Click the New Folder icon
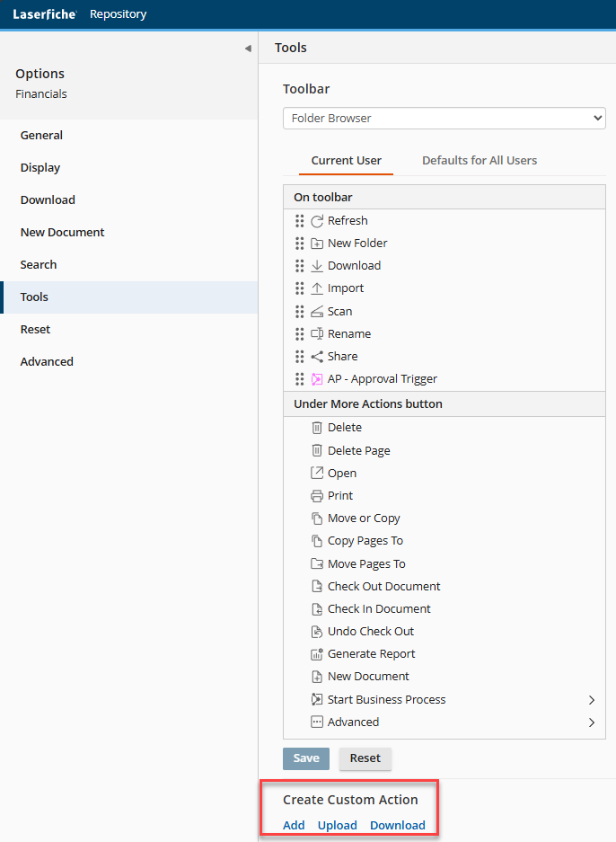Image resolution: width=616 pixels, height=842 pixels. 317,244
